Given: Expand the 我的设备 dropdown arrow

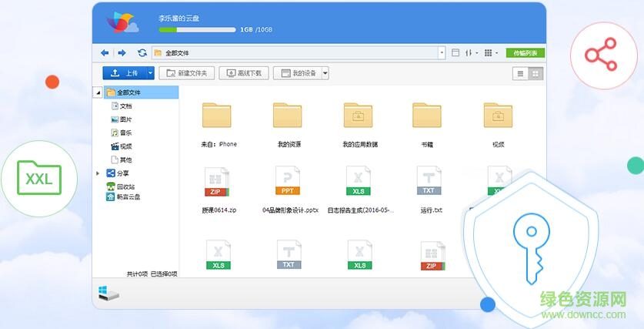Looking at the screenshot, I should [325, 73].
